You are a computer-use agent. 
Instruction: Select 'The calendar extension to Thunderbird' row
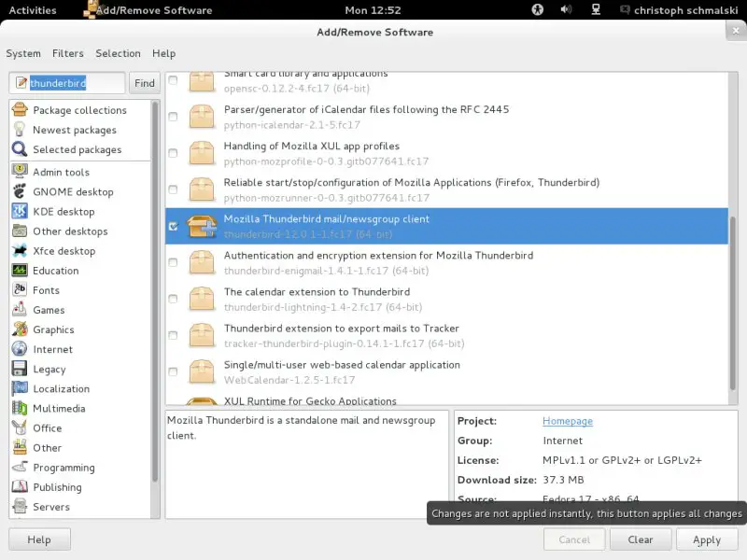click(x=446, y=299)
